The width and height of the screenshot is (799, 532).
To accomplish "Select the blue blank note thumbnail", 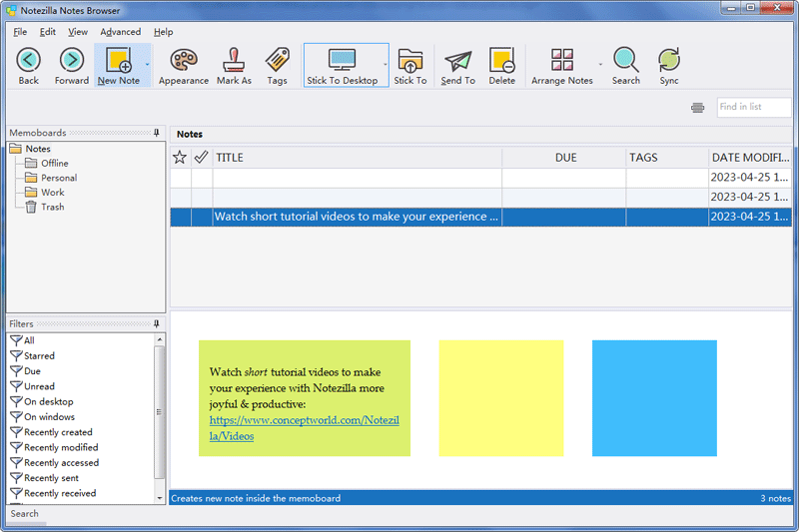I will pos(654,398).
